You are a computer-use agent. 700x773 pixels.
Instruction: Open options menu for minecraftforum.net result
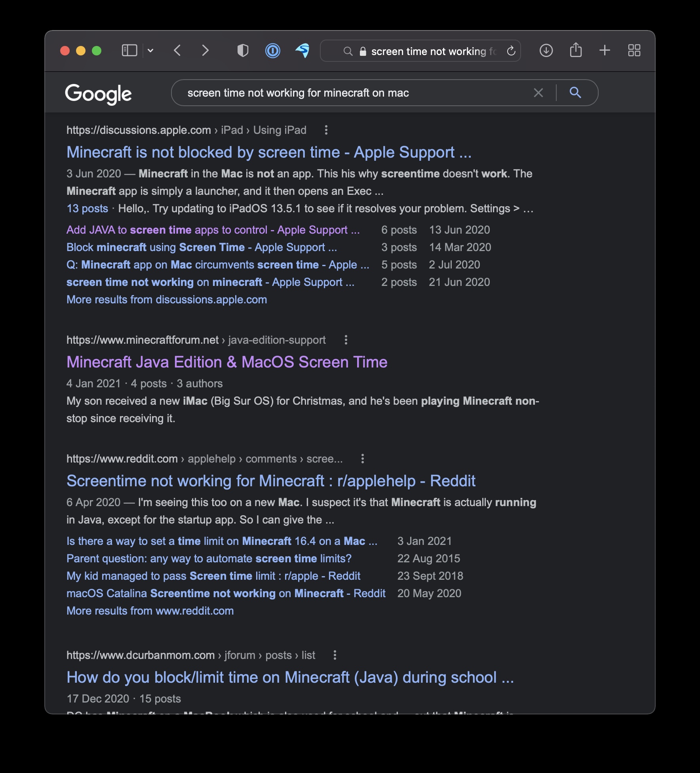point(346,340)
